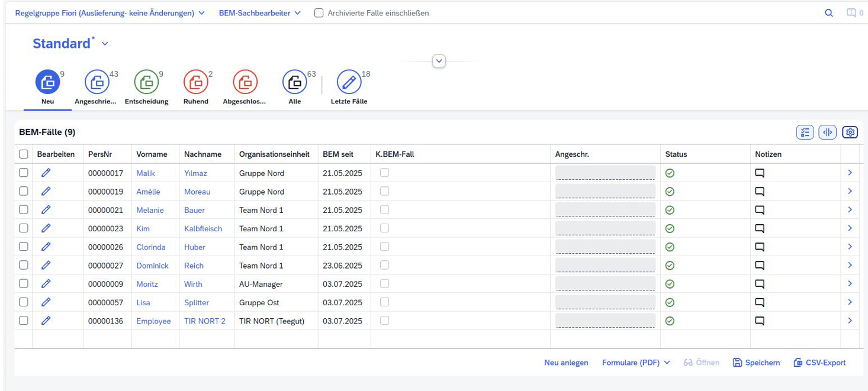Edit Amélie Moreau with the pencil icon
The height and width of the screenshot is (391, 868).
click(46, 191)
